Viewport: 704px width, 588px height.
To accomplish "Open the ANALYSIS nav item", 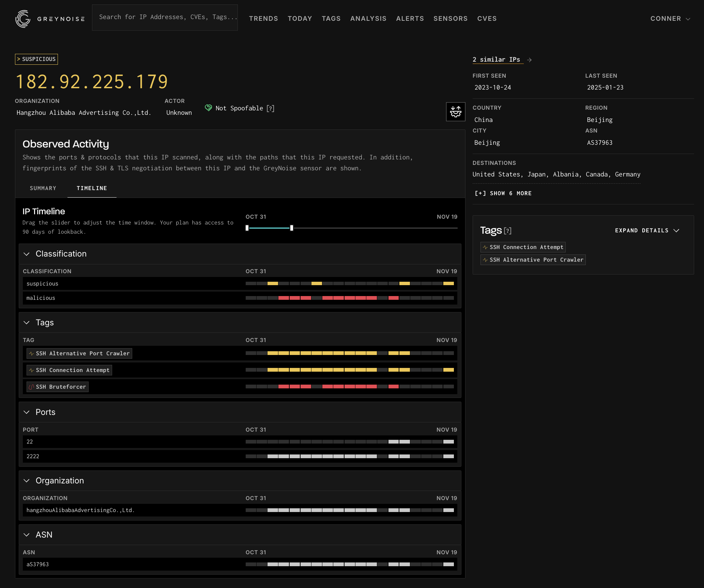I will [x=368, y=19].
